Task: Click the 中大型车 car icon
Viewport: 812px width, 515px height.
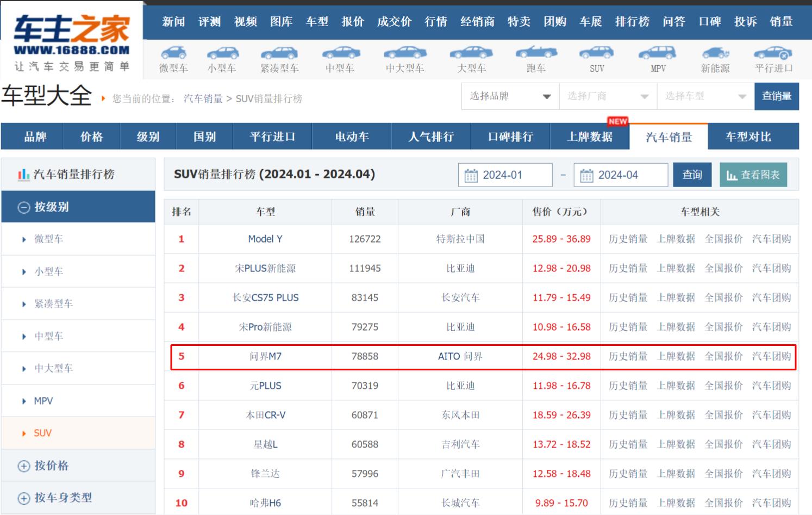Action: (x=405, y=53)
